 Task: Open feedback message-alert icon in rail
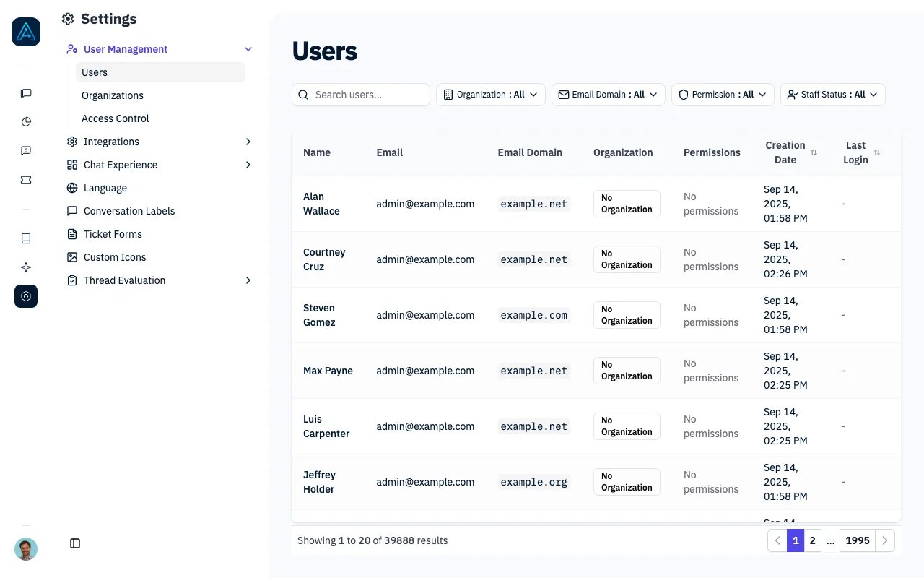point(26,151)
